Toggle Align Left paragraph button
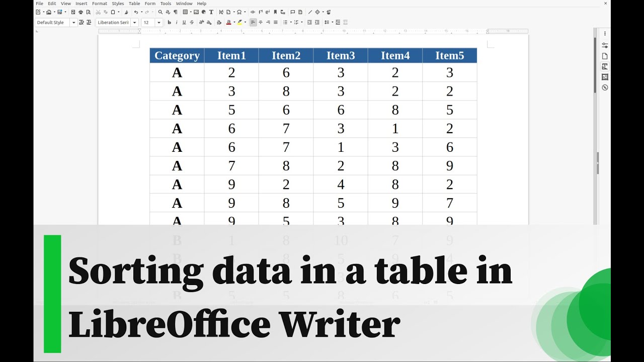 tap(253, 22)
